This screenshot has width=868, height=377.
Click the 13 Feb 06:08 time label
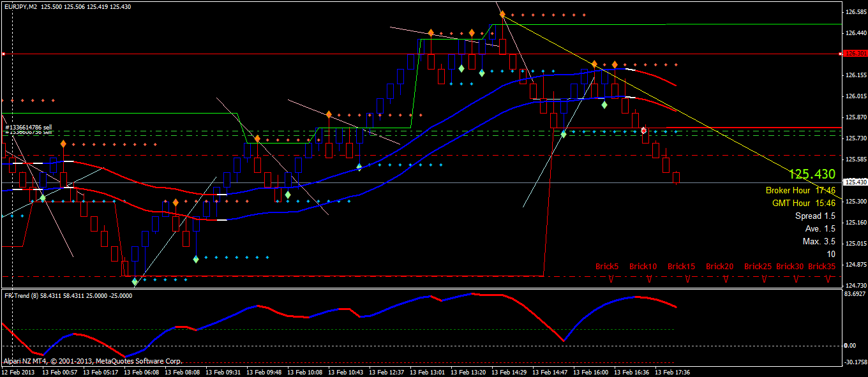(141, 371)
